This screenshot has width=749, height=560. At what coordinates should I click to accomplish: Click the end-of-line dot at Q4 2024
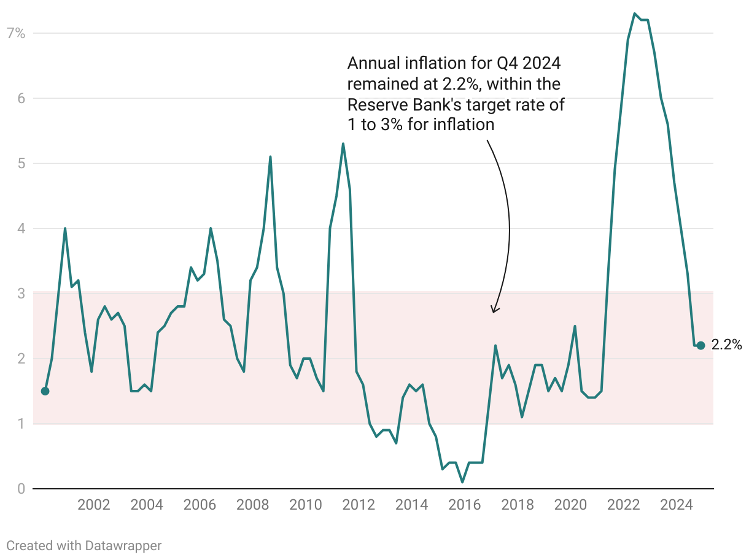[700, 346]
